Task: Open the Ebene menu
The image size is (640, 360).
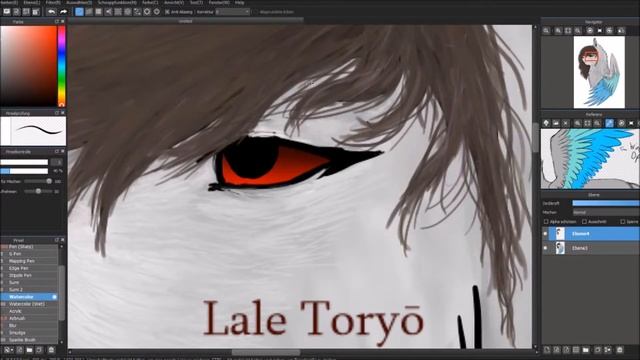Action: tap(32, 2)
